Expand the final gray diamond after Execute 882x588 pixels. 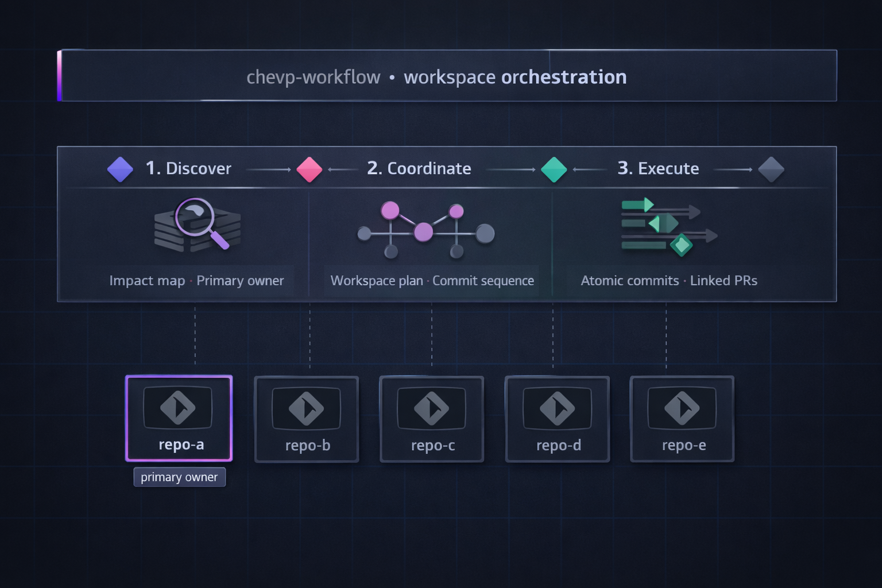[771, 169]
